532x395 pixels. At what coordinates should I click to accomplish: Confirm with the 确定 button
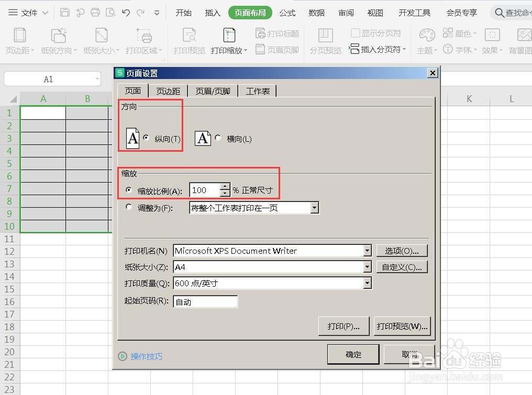pyautogui.click(x=353, y=354)
